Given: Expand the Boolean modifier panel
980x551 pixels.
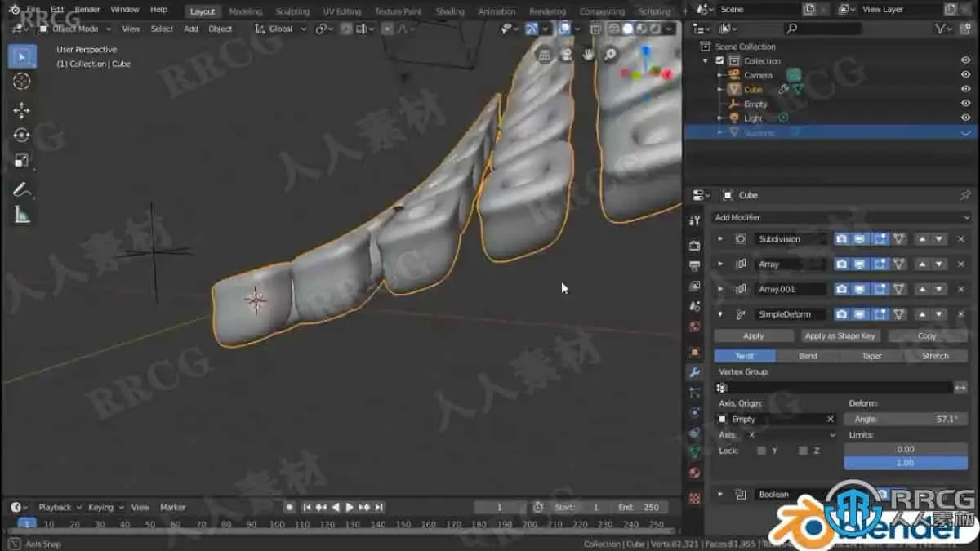Looking at the screenshot, I should [720, 495].
